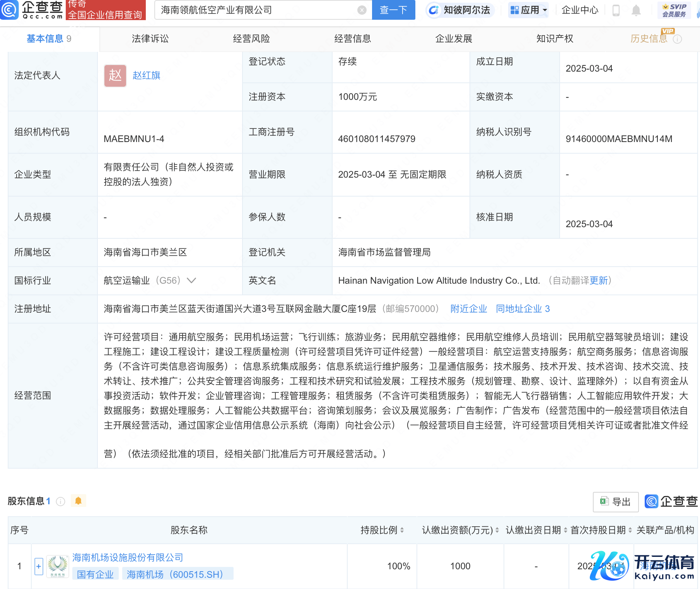Open the 经营风险 tab

pos(251,39)
